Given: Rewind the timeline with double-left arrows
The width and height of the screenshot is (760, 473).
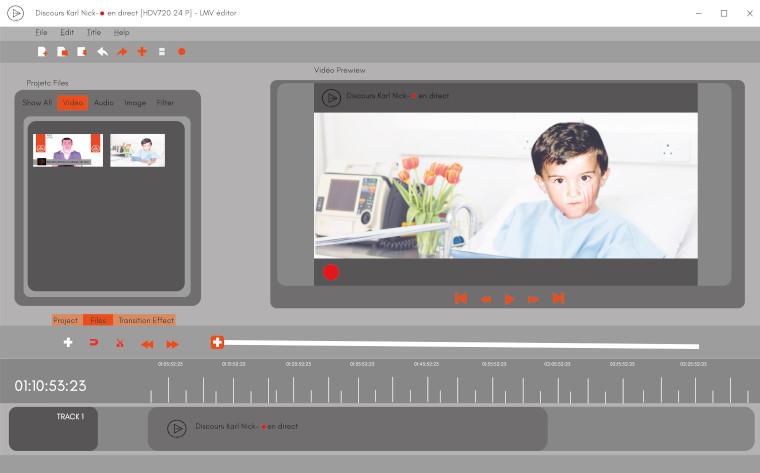Looking at the screenshot, I should [x=147, y=344].
